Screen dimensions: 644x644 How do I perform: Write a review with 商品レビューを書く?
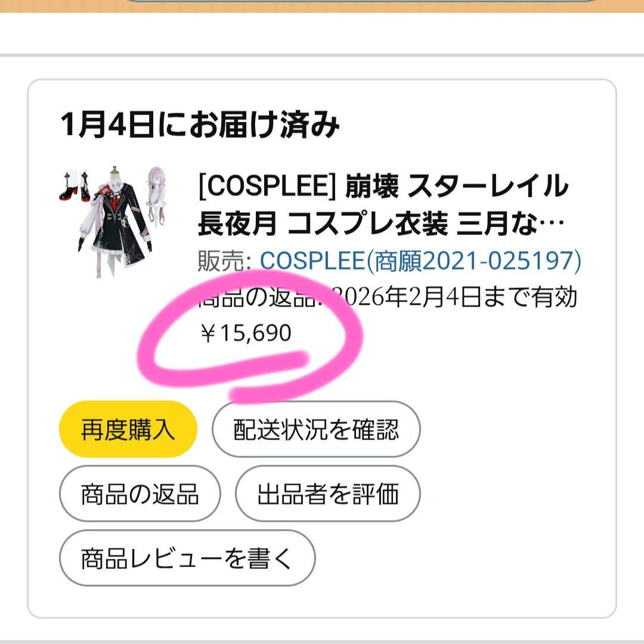(187, 558)
